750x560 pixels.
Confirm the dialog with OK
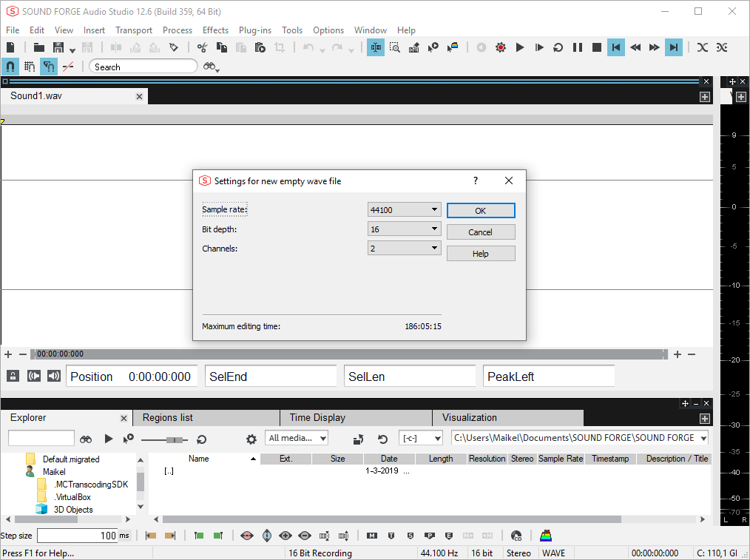coord(481,210)
